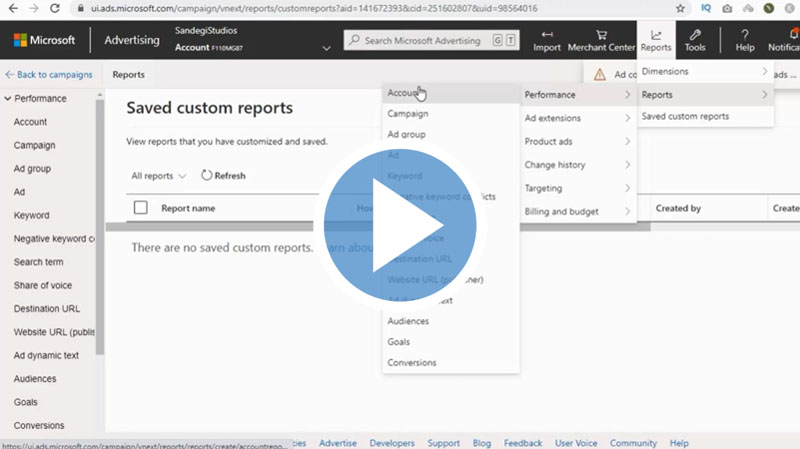Click the warning triangle alert icon
This screenshot has height=449, width=800.
(600, 74)
